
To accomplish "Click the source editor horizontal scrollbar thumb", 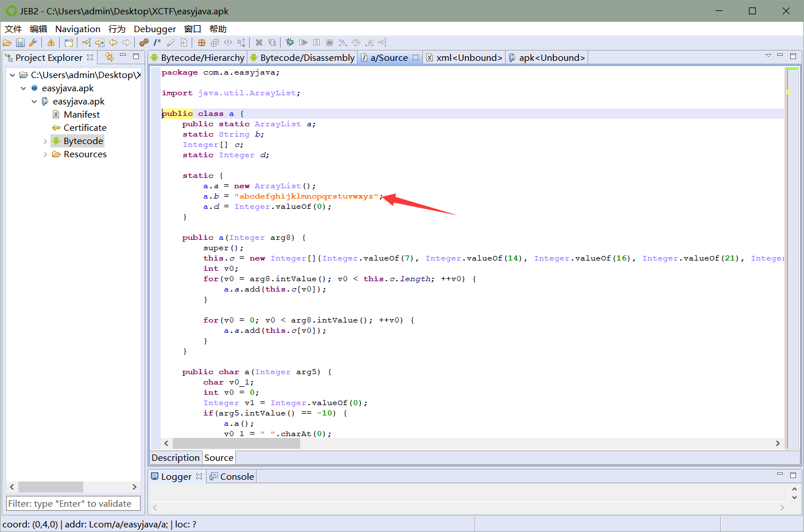I will click(x=236, y=443).
